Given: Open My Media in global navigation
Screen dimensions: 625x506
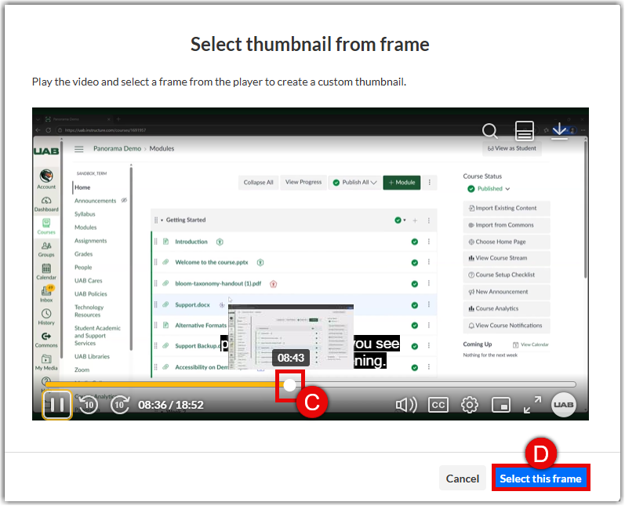Looking at the screenshot, I should (46, 362).
